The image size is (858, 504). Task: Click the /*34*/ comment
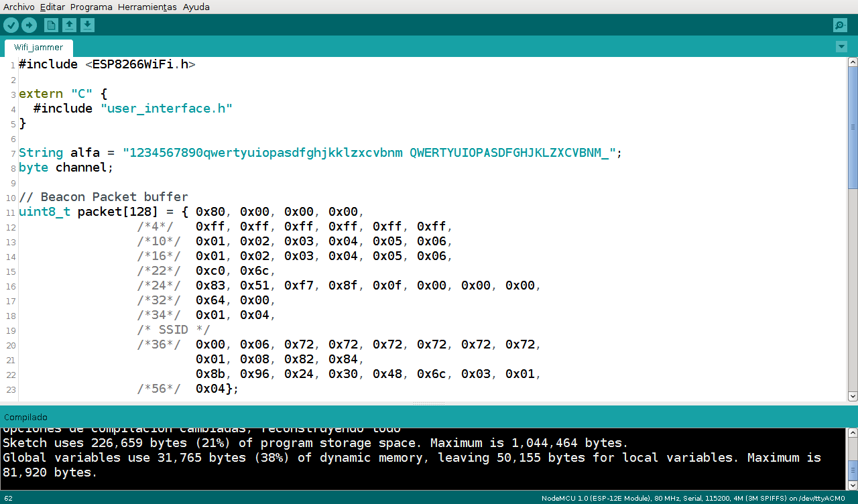pos(159,315)
